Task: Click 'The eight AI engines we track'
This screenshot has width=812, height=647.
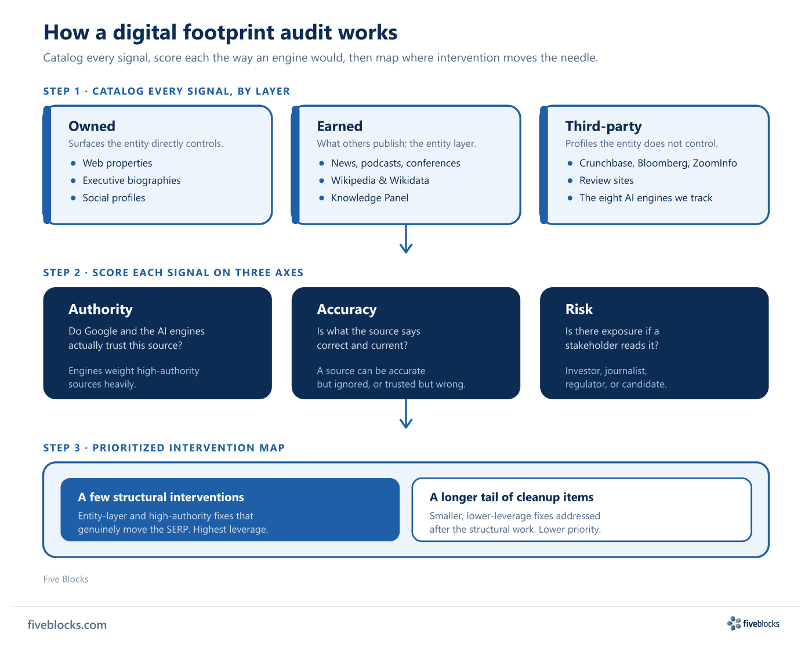Action: [646, 198]
